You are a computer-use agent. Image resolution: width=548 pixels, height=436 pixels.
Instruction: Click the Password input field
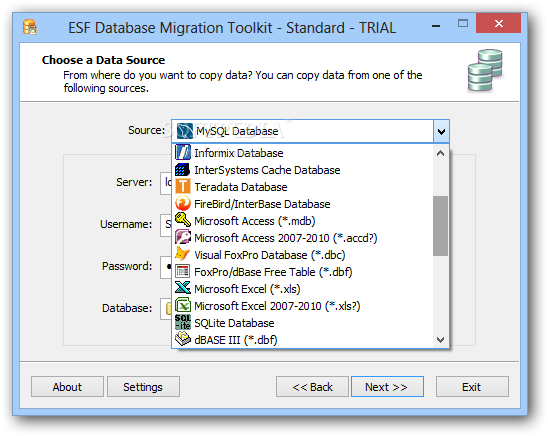166,267
